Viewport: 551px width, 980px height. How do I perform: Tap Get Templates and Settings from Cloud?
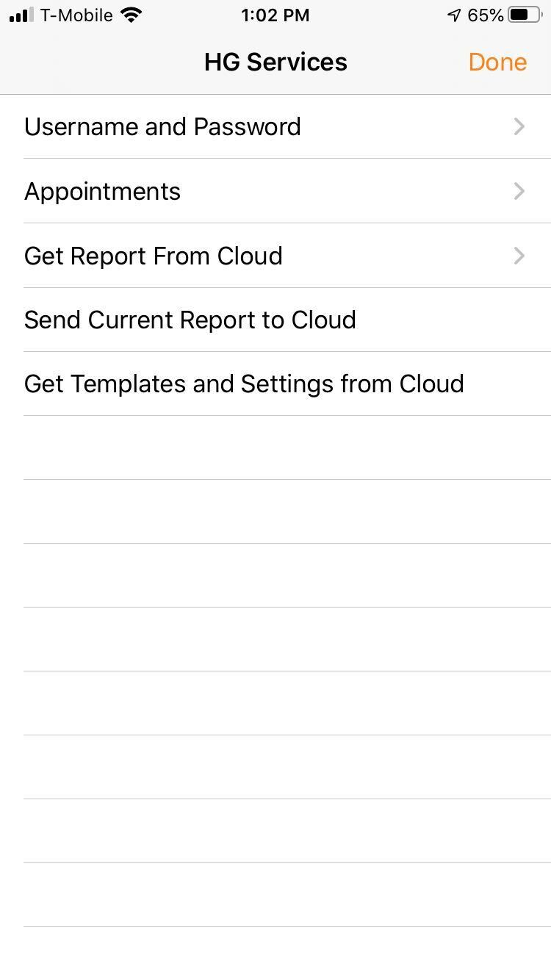click(x=275, y=383)
